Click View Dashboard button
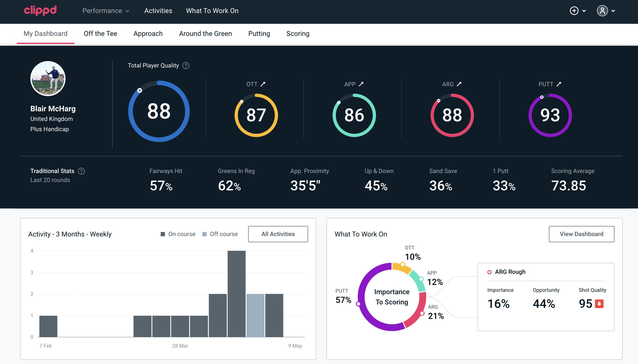This screenshot has width=638, height=364. click(x=581, y=234)
